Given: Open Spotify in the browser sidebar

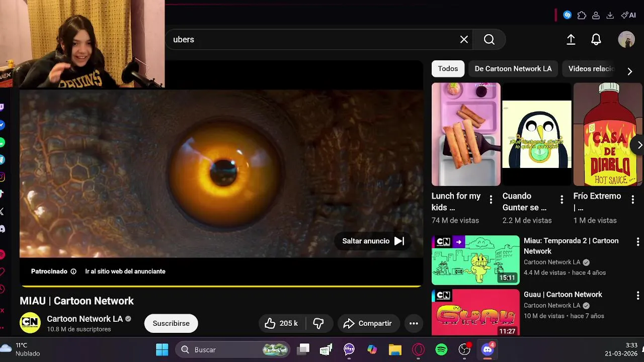Looking at the screenshot, I should pos(2,255).
